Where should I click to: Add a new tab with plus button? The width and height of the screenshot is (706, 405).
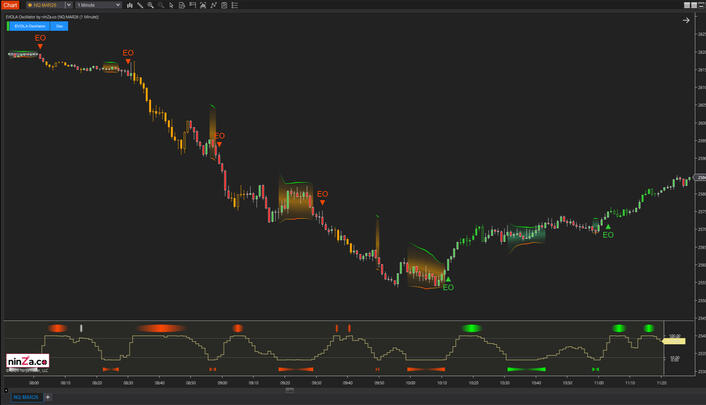[x=47, y=397]
